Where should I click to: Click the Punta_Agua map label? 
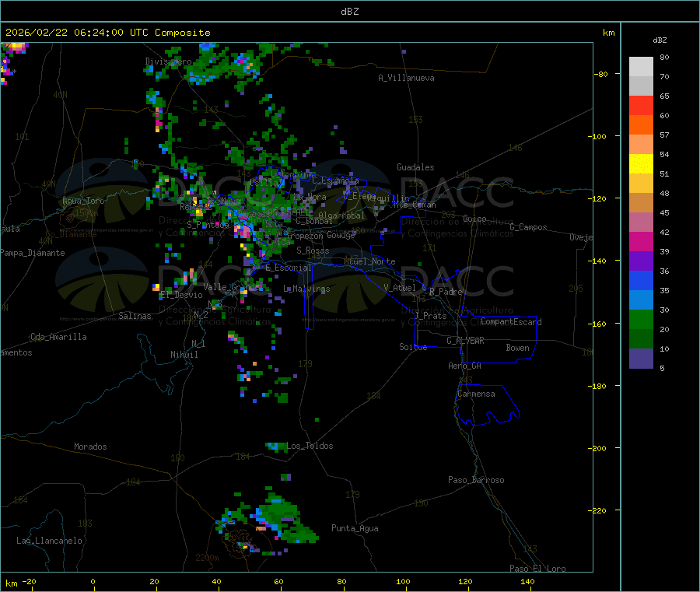tap(355, 528)
